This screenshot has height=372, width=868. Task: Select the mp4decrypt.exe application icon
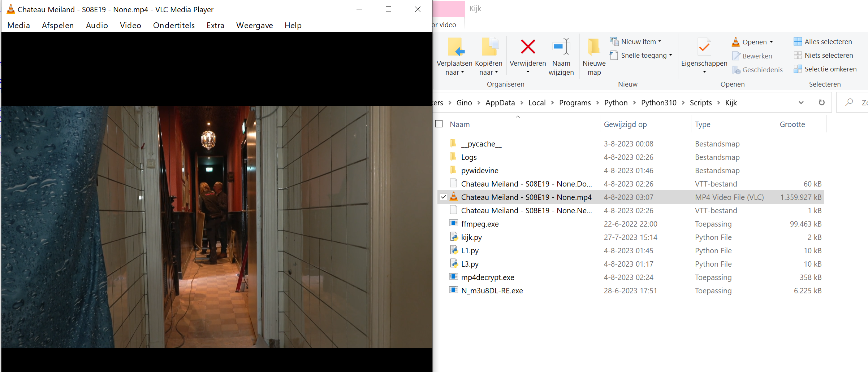(x=454, y=276)
